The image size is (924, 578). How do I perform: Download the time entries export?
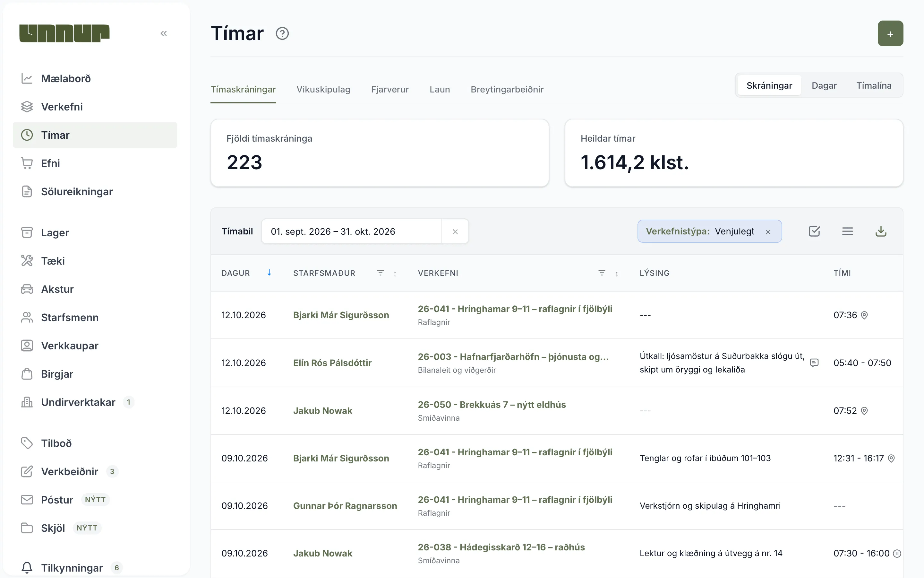pyautogui.click(x=880, y=231)
